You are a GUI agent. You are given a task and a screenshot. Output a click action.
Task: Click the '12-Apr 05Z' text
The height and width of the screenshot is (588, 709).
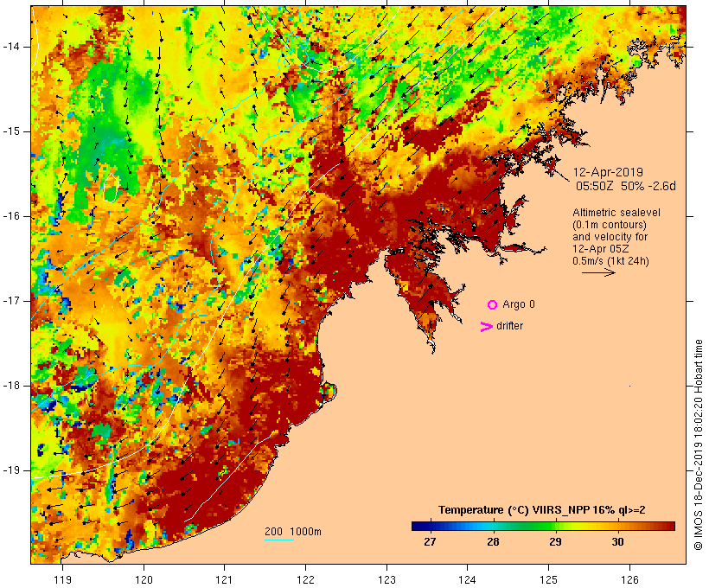tap(600, 249)
